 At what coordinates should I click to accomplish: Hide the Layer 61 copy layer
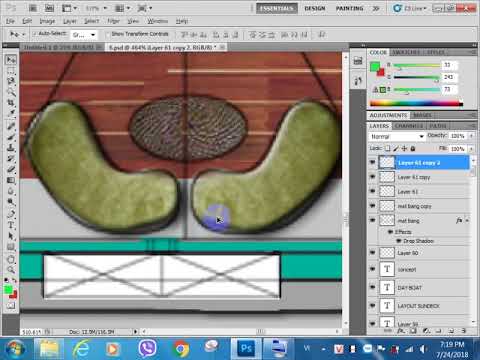[373, 177]
